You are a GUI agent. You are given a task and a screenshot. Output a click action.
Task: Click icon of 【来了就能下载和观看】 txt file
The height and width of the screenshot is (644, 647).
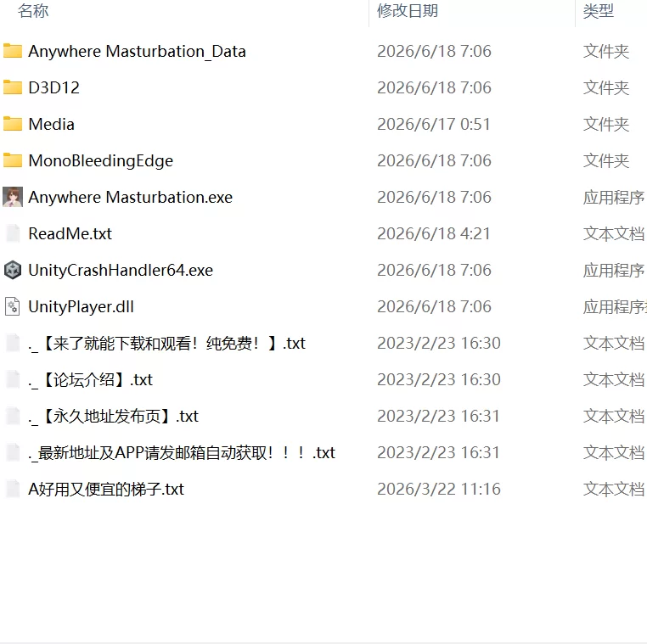pyautogui.click(x=13, y=343)
